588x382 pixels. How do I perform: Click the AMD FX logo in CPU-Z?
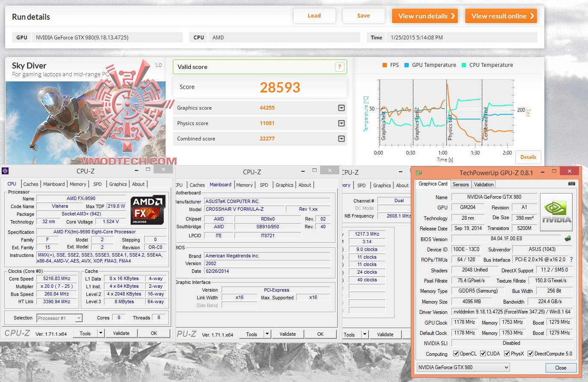(148, 210)
